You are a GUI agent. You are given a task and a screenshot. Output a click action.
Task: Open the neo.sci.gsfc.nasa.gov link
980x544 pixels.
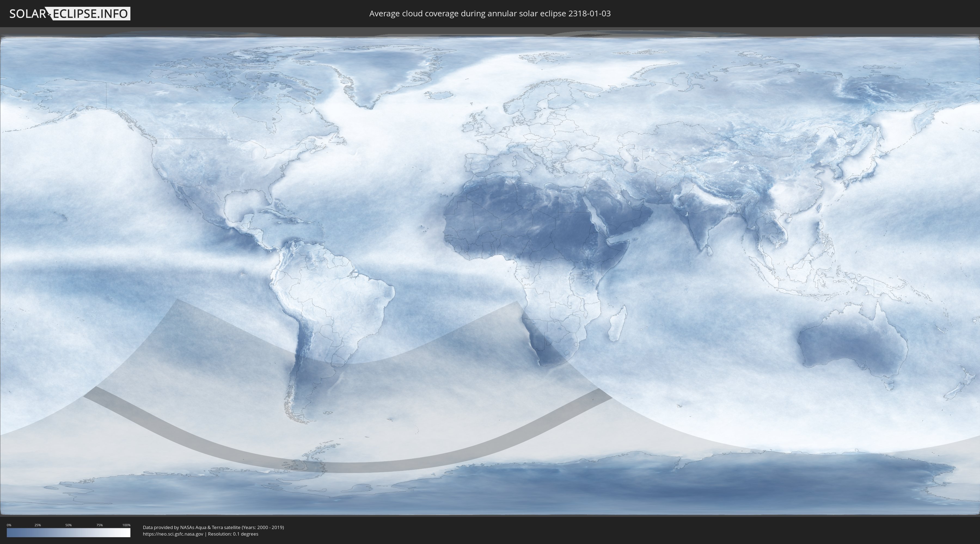click(x=173, y=534)
